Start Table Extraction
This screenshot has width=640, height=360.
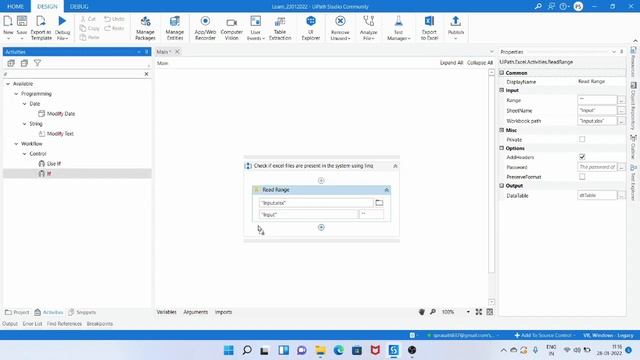click(x=280, y=27)
